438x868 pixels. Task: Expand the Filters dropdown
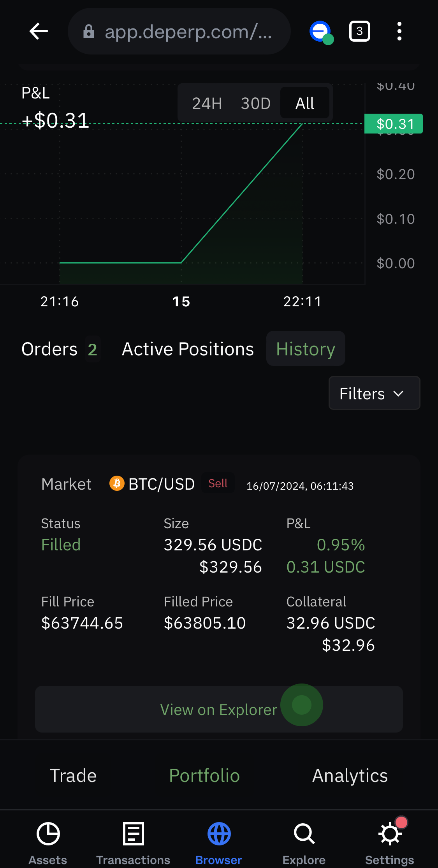pos(374,393)
